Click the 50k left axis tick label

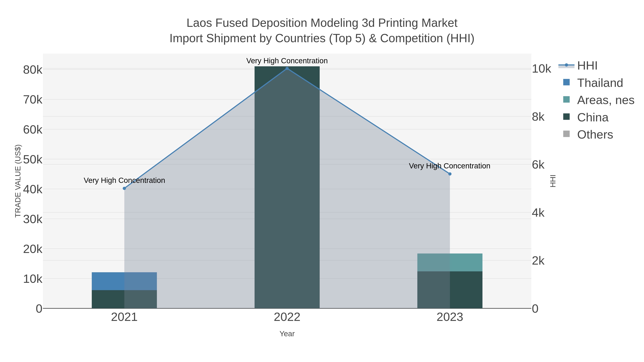point(33,159)
